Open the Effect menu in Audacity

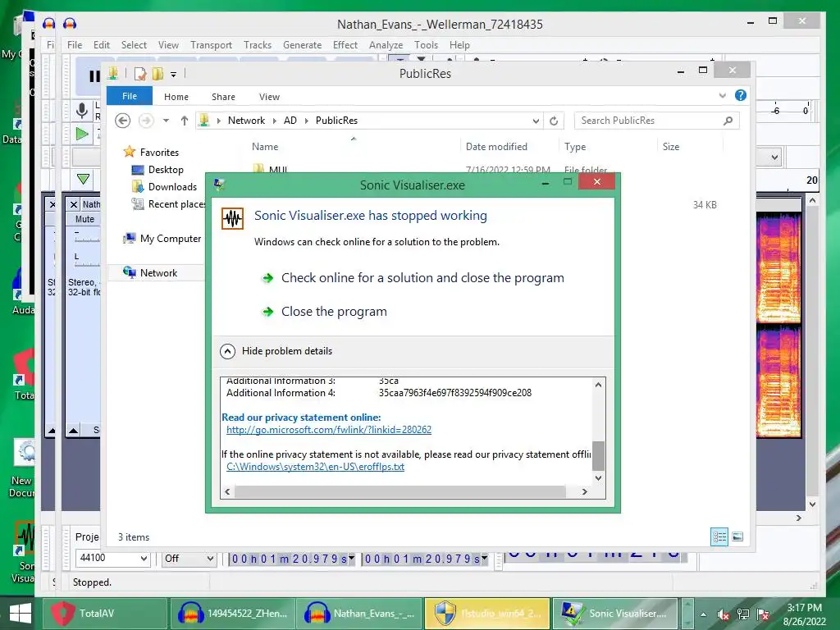click(x=345, y=45)
